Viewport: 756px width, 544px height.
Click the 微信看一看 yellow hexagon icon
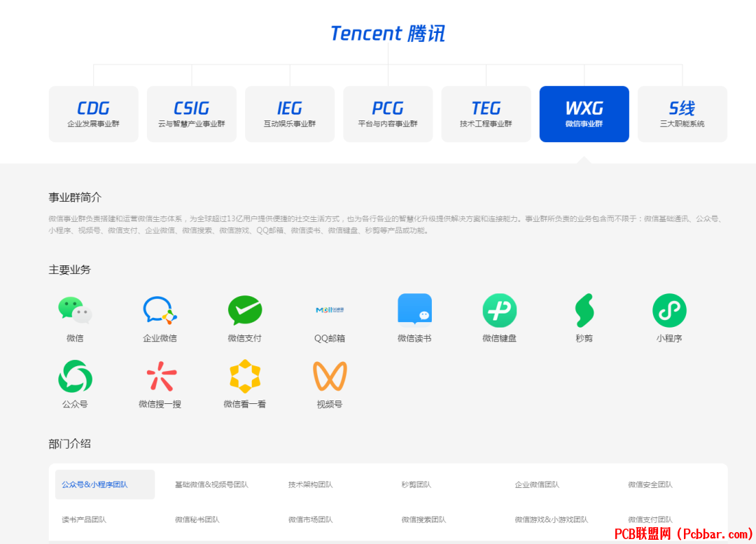pyautogui.click(x=245, y=376)
